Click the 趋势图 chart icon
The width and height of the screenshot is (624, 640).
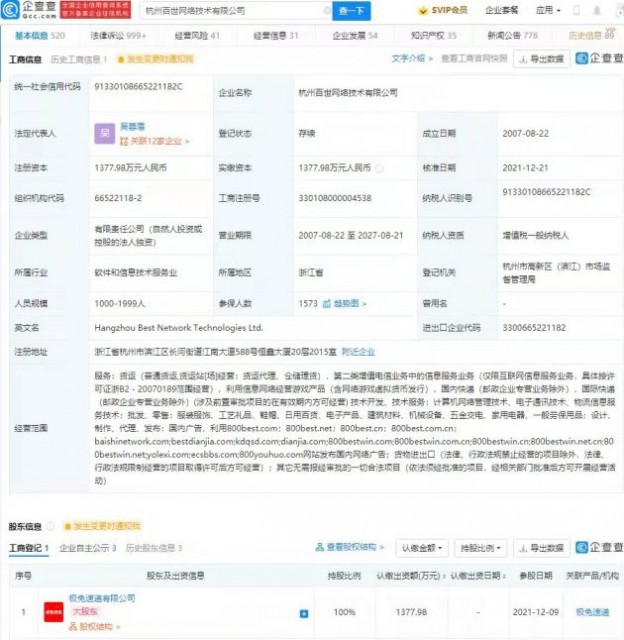(x=326, y=303)
